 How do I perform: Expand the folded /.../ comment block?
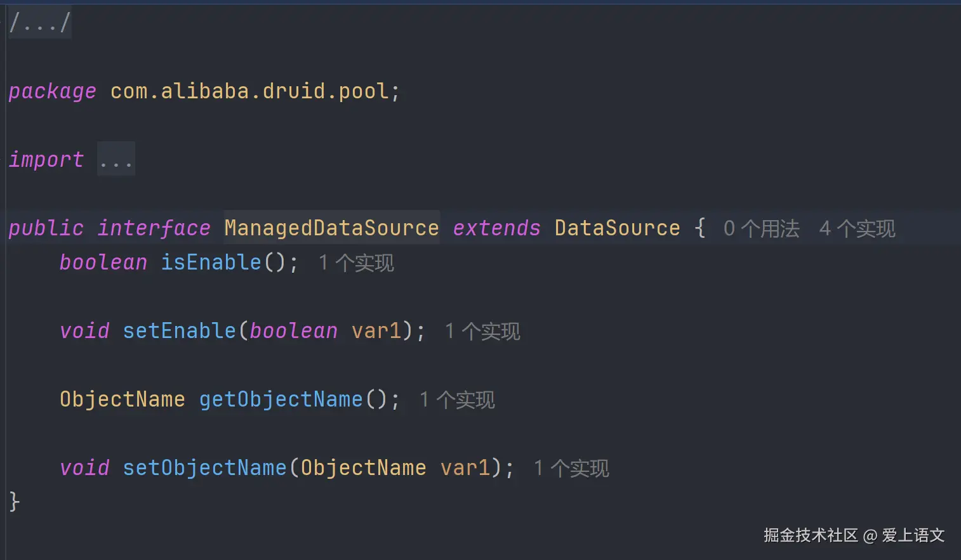pyautogui.click(x=39, y=23)
